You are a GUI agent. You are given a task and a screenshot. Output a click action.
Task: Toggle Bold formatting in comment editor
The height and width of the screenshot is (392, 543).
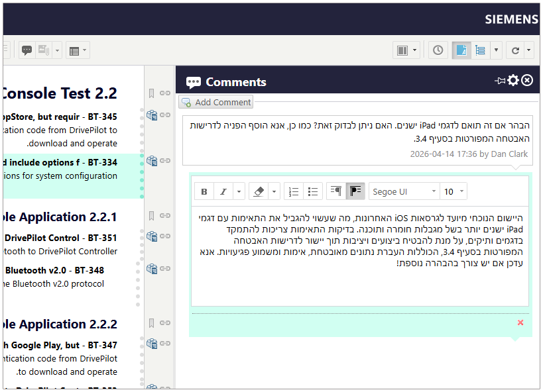pos(204,191)
